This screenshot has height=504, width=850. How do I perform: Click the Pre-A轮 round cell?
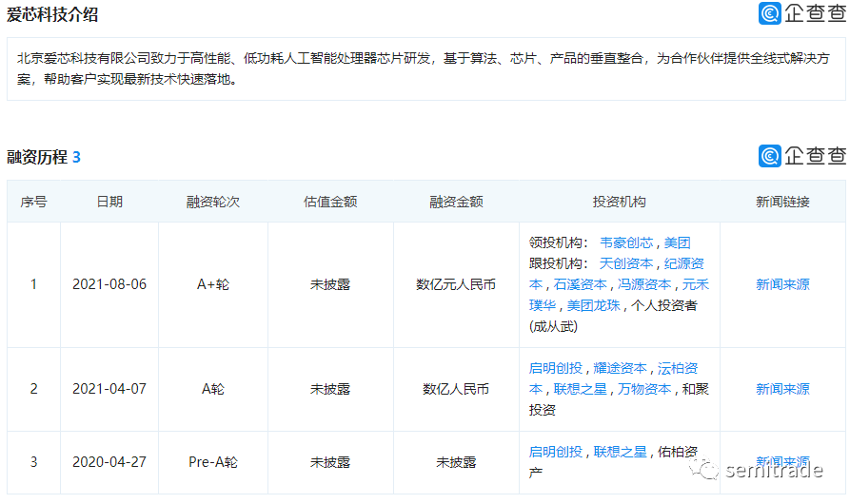(x=213, y=462)
